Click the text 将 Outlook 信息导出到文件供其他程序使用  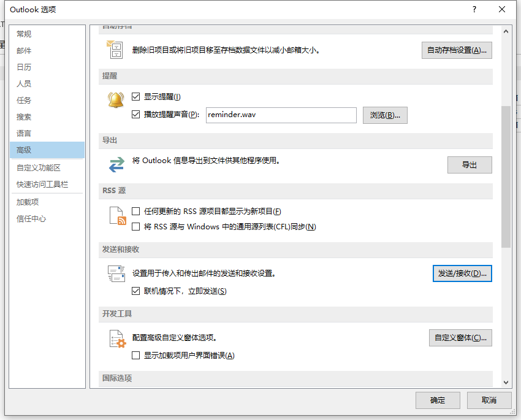[206, 161]
